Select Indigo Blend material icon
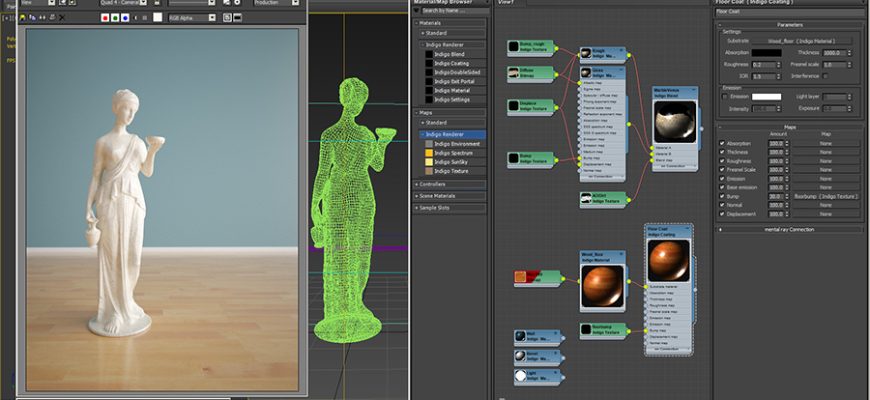Image resolution: width=870 pixels, height=400 pixels. point(429,54)
